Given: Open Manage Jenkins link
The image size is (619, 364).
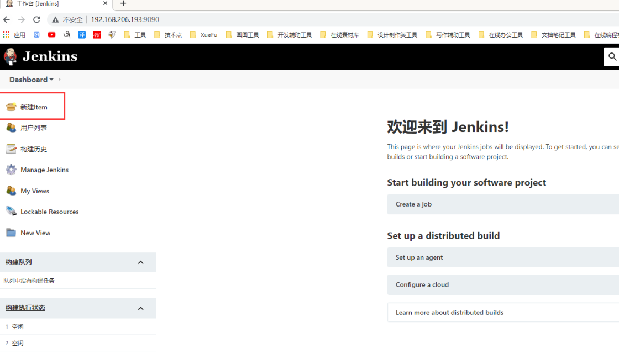Looking at the screenshot, I should click(x=45, y=170).
